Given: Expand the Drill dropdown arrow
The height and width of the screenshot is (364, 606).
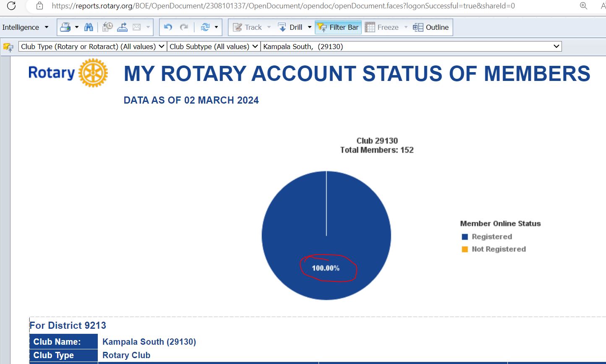Looking at the screenshot, I should 310,27.
